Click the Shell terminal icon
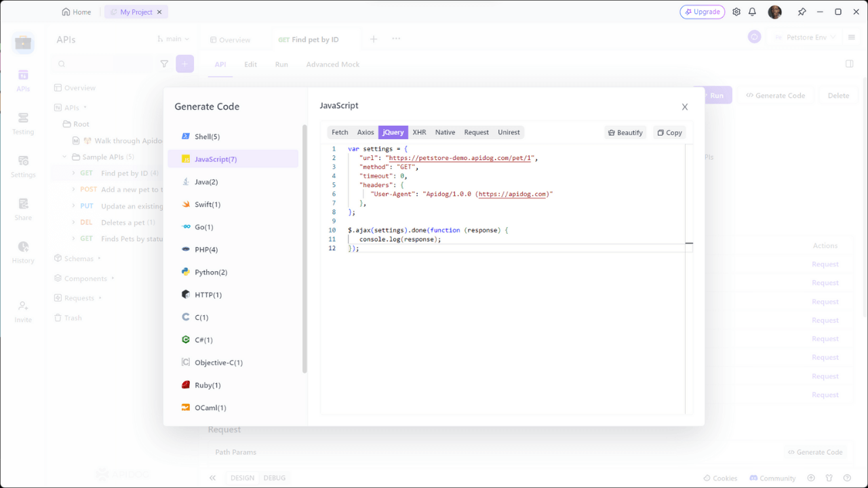This screenshot has width=868, height=488. (x=186, y=136)
